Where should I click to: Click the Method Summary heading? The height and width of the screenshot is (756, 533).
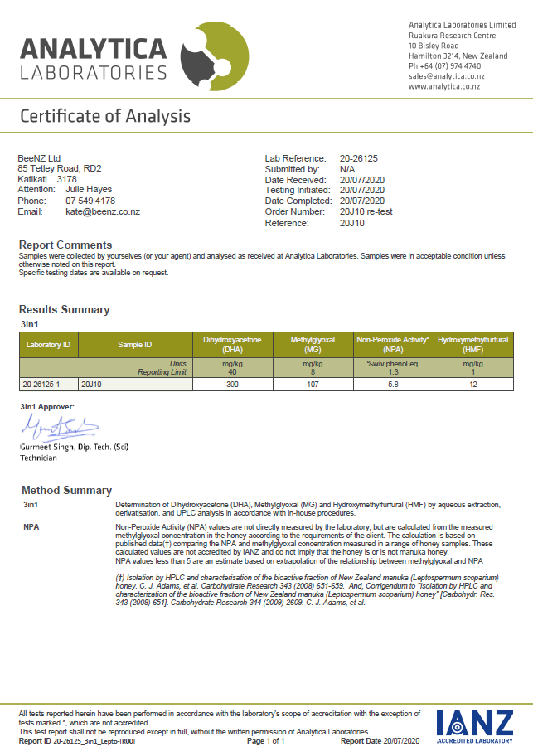(x=66, y=491)
